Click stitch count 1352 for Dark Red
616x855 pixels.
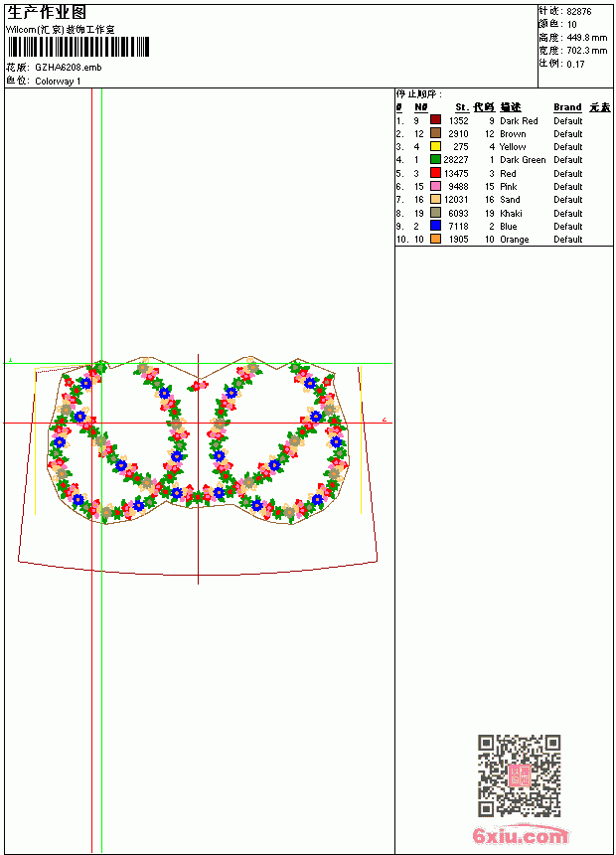[x=458, y=121]
